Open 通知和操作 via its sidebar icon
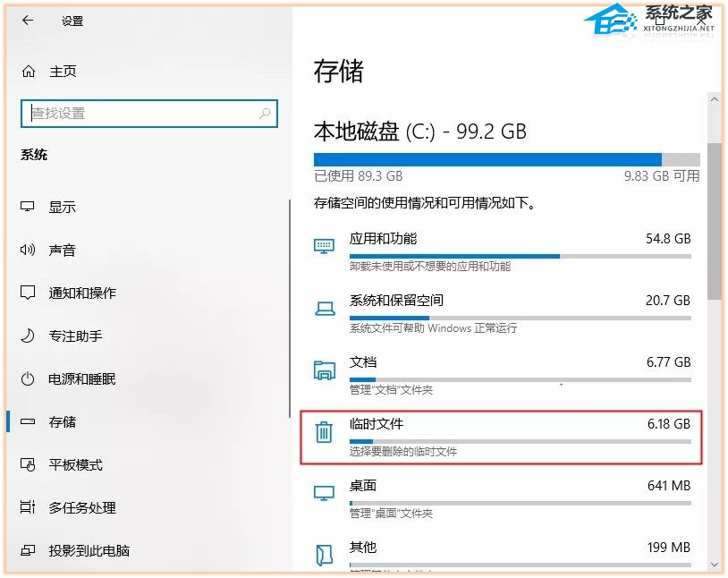This screenshot has width=728, height=578. [x=29, y=293]
